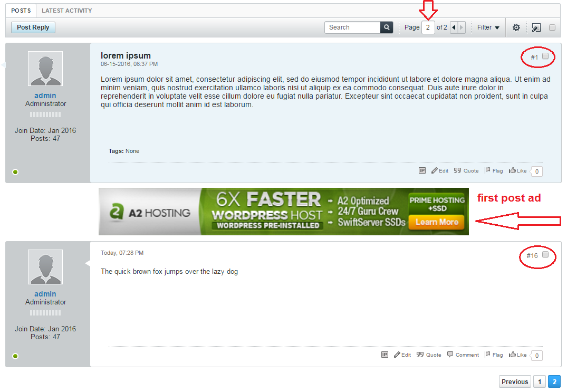Open admin profile link on post #16
This screenshot has height=392, width=567.
[45, 294]
